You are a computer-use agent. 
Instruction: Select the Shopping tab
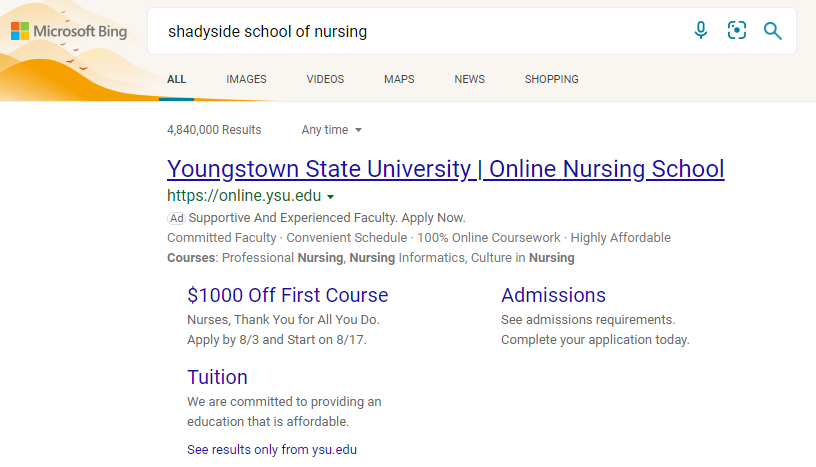tap(551, 79)
